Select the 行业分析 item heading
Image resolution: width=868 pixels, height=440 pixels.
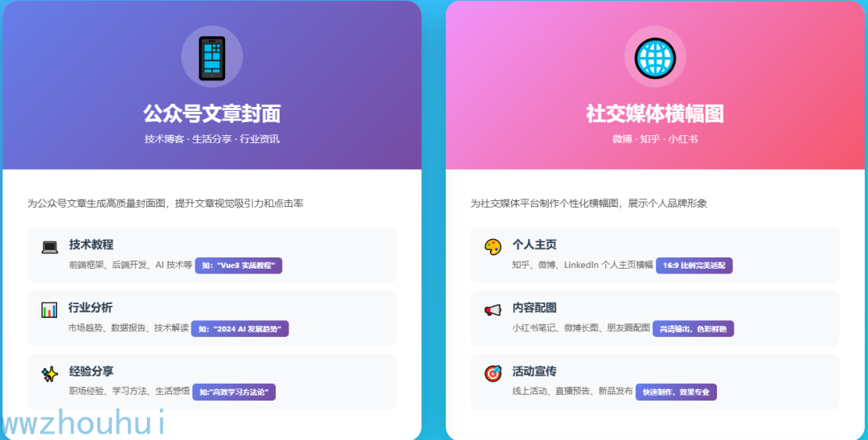point(91,307)
